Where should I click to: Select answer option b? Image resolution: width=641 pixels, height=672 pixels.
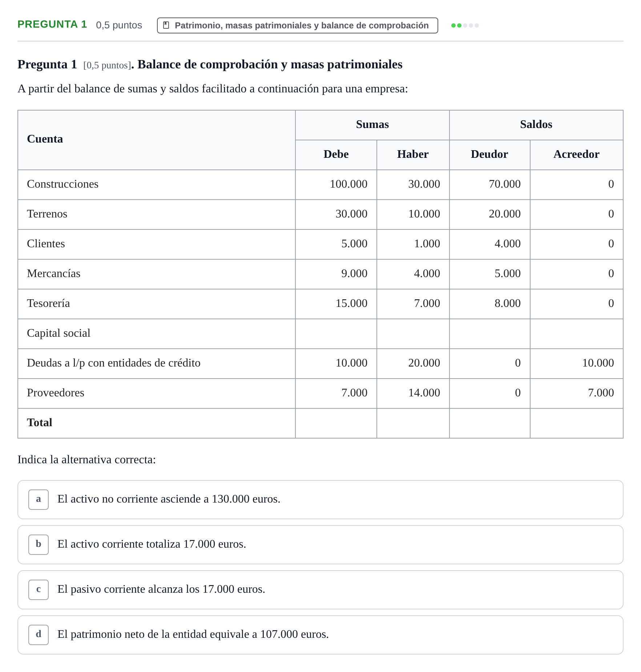[x=39, y=544]
